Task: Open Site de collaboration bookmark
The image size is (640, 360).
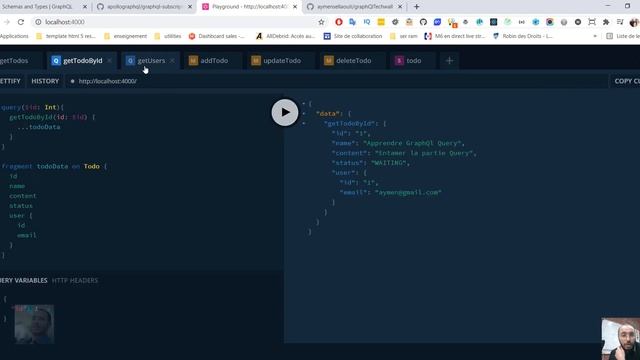Action: 353,36
